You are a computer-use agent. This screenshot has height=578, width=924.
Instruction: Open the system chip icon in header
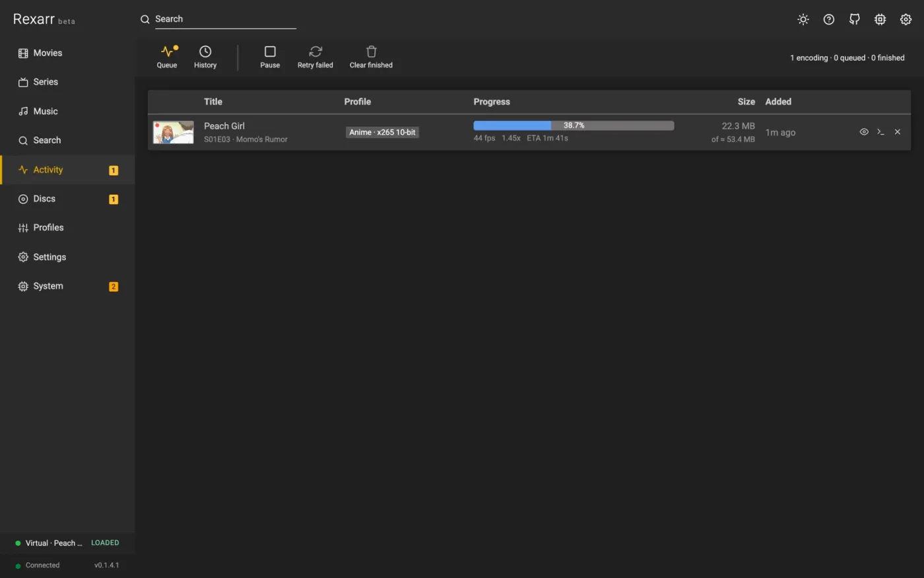pos(880,19)
